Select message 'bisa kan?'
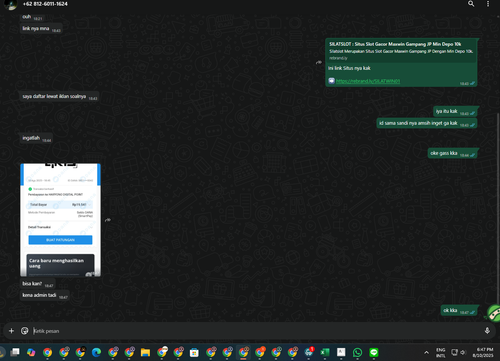Screen dimensions: 500x361 pyautogui.click(x=37, y=284)
